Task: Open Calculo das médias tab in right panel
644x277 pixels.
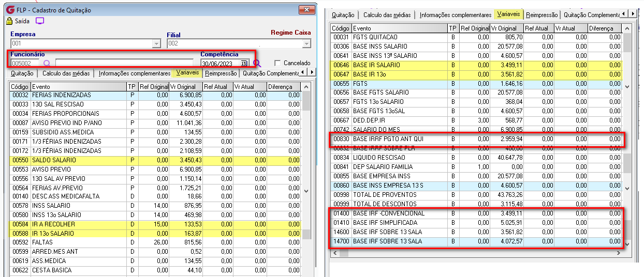Action: coord(387,15)
